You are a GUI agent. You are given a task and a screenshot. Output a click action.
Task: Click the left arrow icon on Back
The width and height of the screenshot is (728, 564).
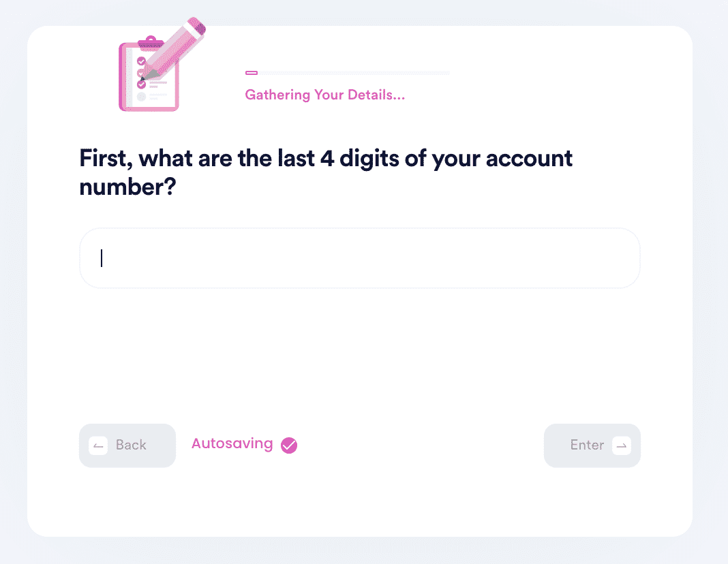98,445
